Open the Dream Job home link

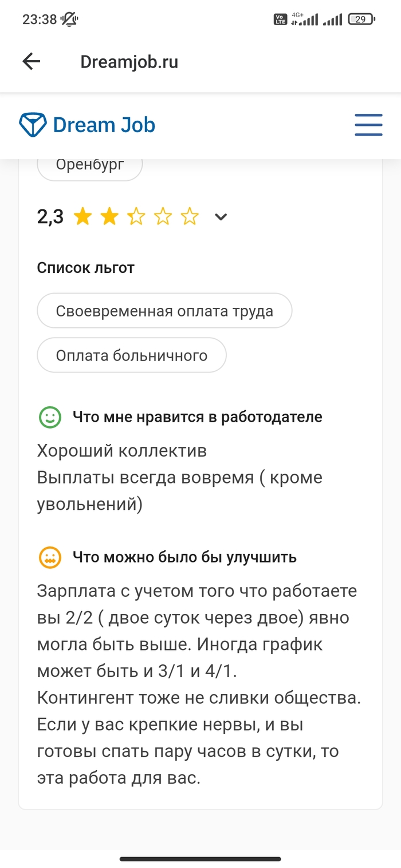104,125
